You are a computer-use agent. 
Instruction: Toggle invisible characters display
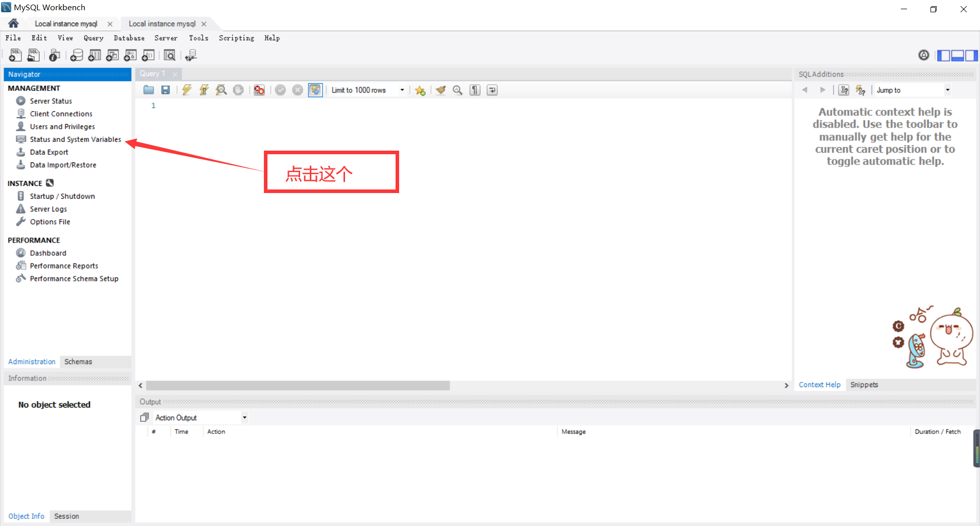(x=475, y=90)
